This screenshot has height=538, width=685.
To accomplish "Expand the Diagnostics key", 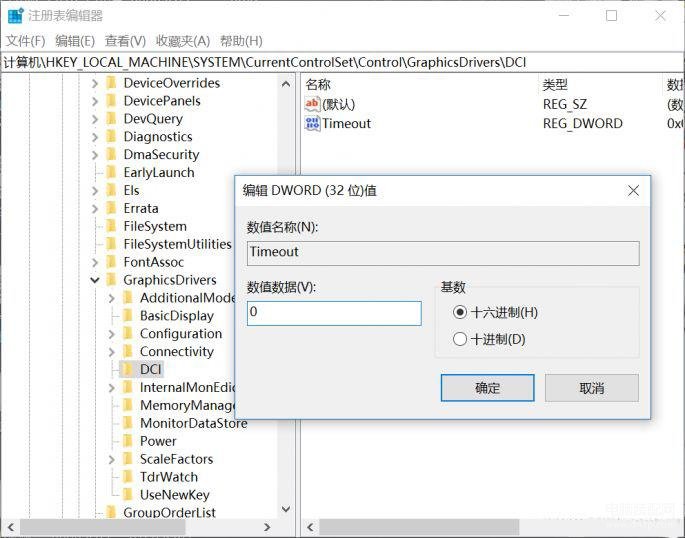I will click(95, 137).
